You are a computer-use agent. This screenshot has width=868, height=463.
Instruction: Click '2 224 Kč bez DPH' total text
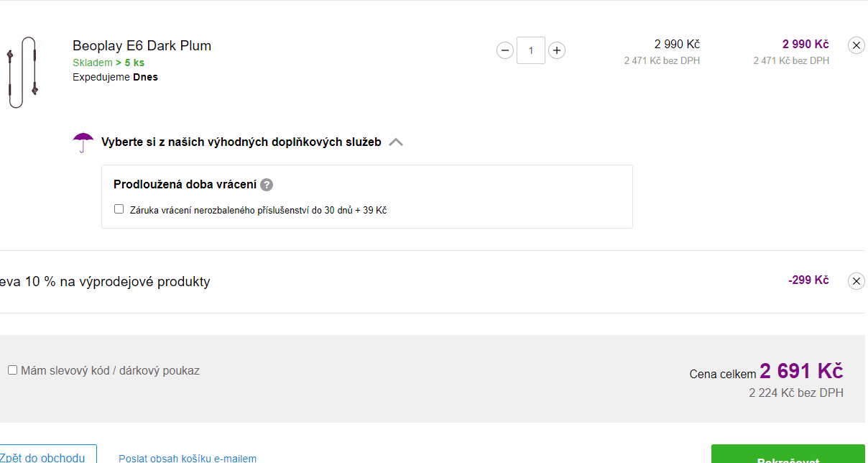coord(796,393)
